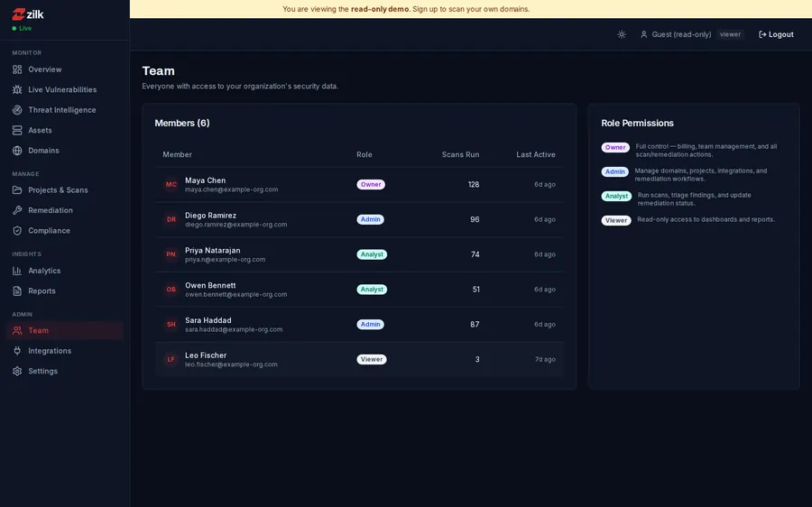Click the Members (6) heading
The width and height of the screenshot is (812, 507).
(x=181, y=123)
